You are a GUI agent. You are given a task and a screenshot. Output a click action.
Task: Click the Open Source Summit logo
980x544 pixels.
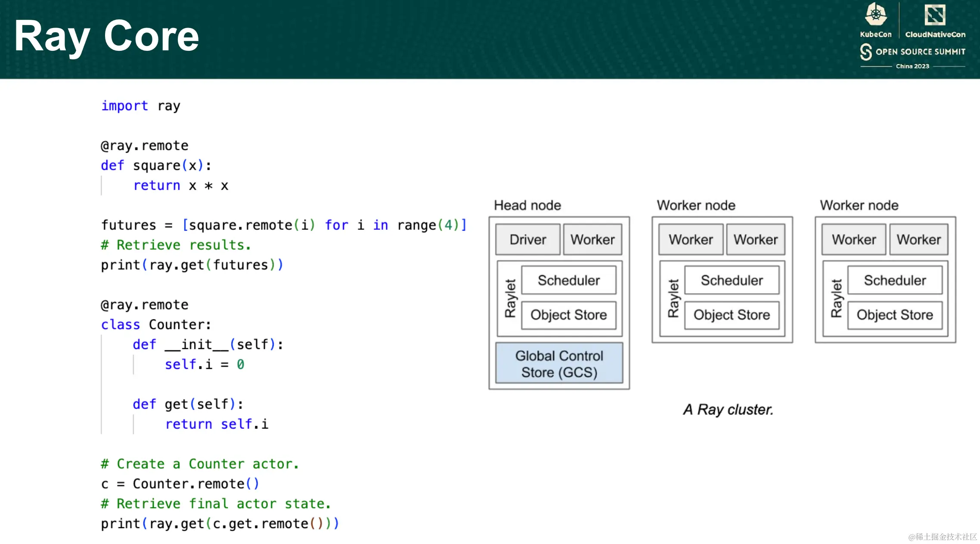coord(912,52)
